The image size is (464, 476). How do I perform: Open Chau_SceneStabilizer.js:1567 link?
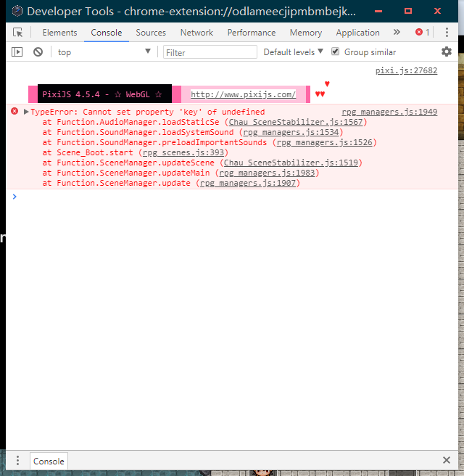[x=296, y=122]
